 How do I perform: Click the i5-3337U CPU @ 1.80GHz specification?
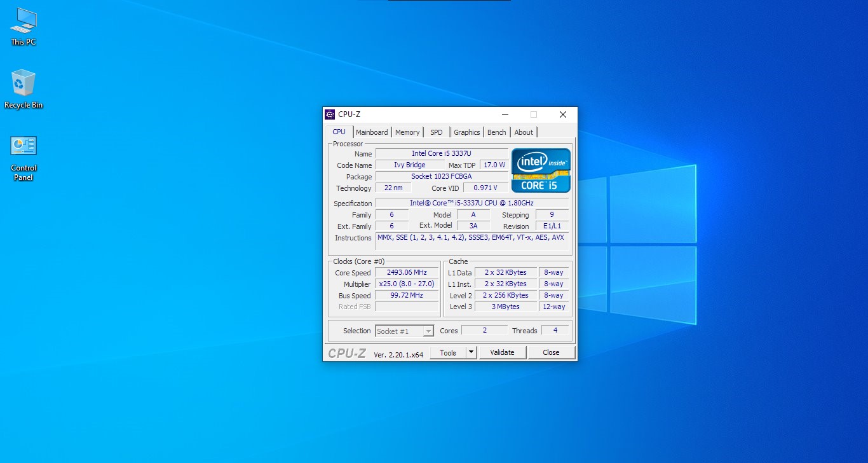[x=472, y=203]
